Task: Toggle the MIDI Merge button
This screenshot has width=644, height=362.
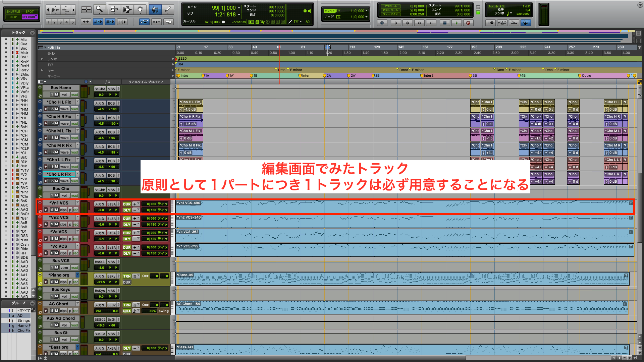Action: coord(514,23)
